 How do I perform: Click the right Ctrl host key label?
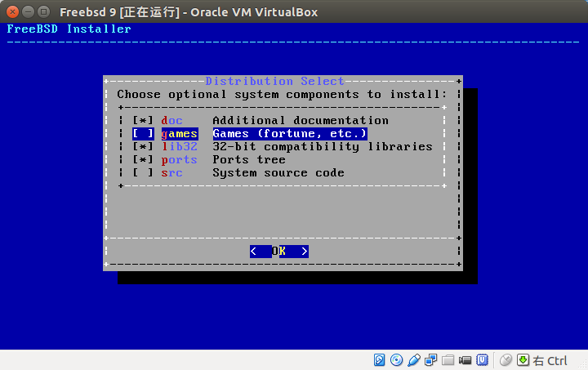click(550, 361)
